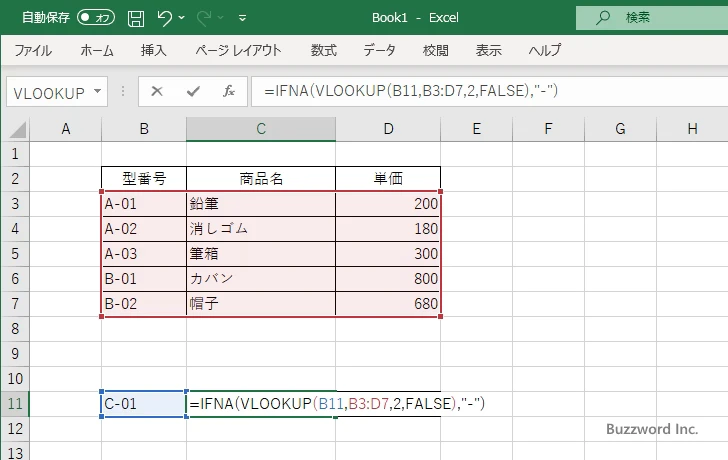The image size is (728, 460).
Task: Click the formula bar text
Action: pyautogui.click(x=411, y=91)
